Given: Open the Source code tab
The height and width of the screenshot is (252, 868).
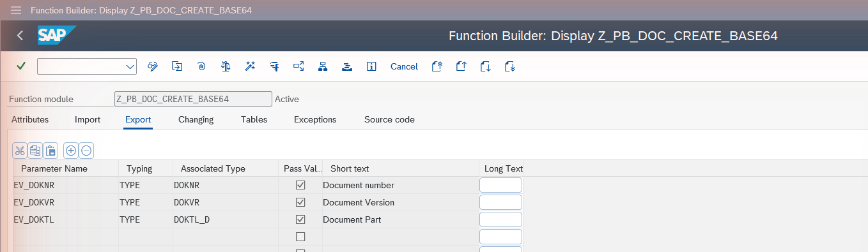Looking at the screenshot, I should point(389,119).
